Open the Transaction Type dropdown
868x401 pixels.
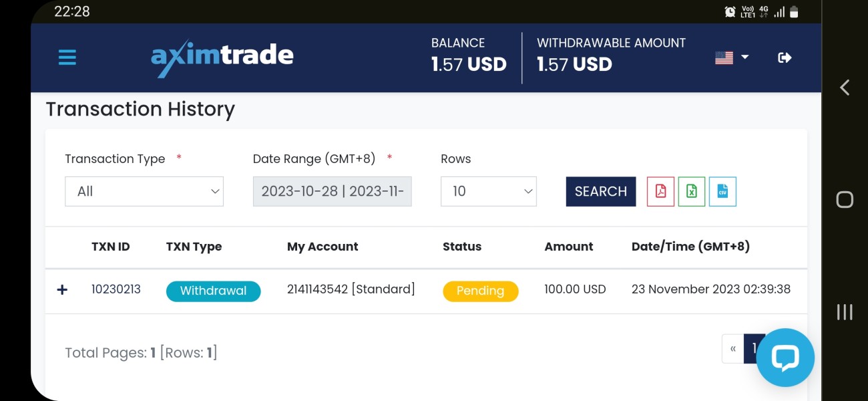(144, 192)
